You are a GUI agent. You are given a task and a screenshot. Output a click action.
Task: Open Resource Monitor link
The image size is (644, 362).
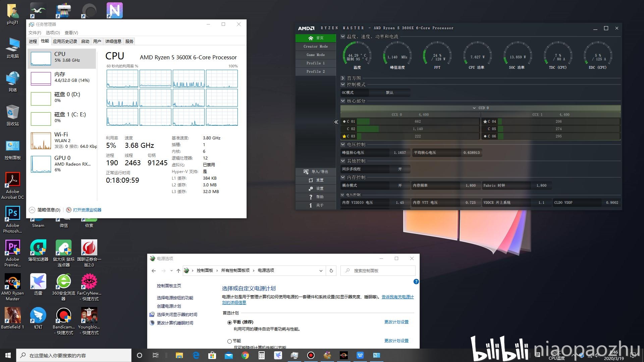[87, 210]
